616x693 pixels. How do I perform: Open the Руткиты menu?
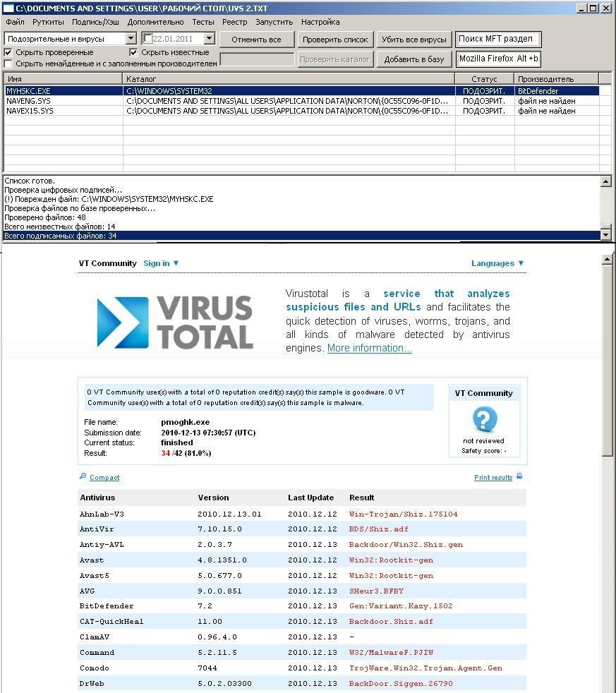(x=48, y=22)
